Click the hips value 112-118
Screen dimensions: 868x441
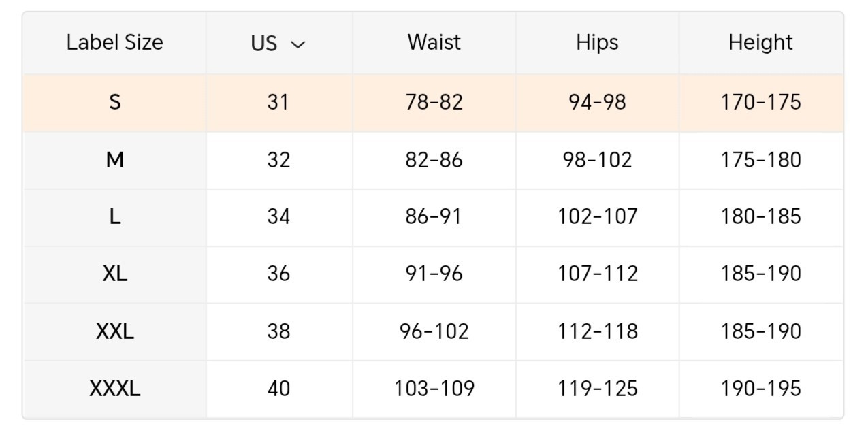(597, 331)
